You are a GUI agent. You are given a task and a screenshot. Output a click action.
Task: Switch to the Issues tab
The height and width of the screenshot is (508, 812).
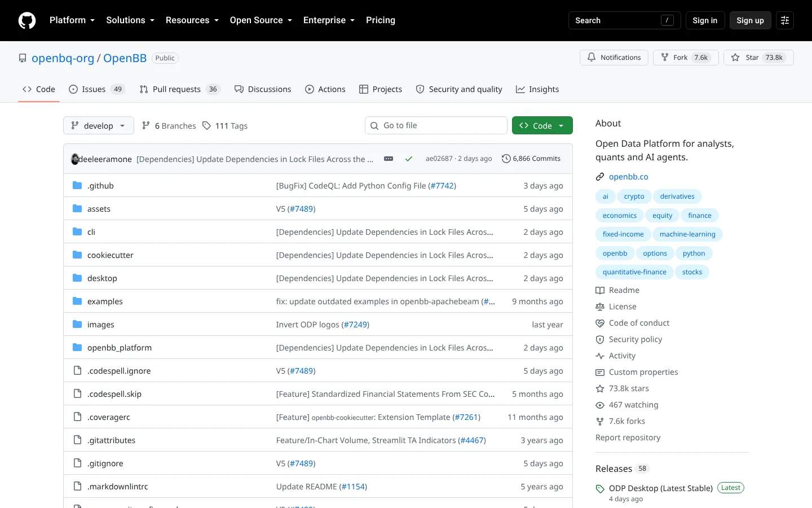point(97,89)
